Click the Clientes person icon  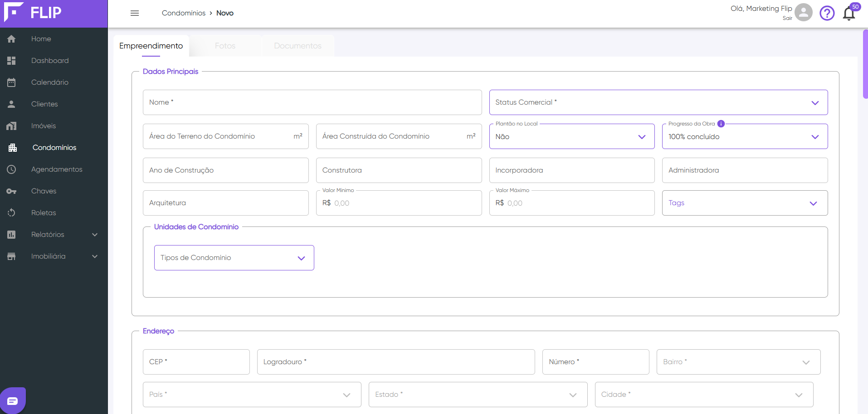click(x=11, y=104)
